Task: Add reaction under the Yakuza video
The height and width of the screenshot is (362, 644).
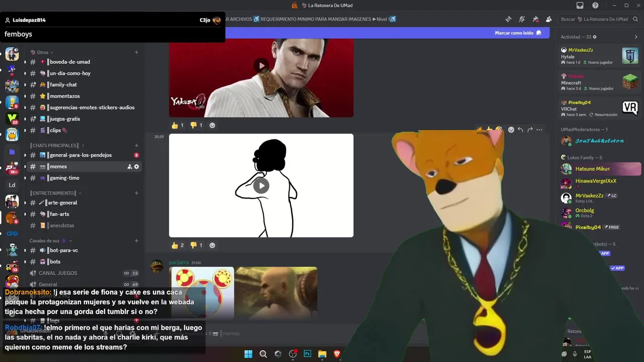Action: click(x=212, y=125)
